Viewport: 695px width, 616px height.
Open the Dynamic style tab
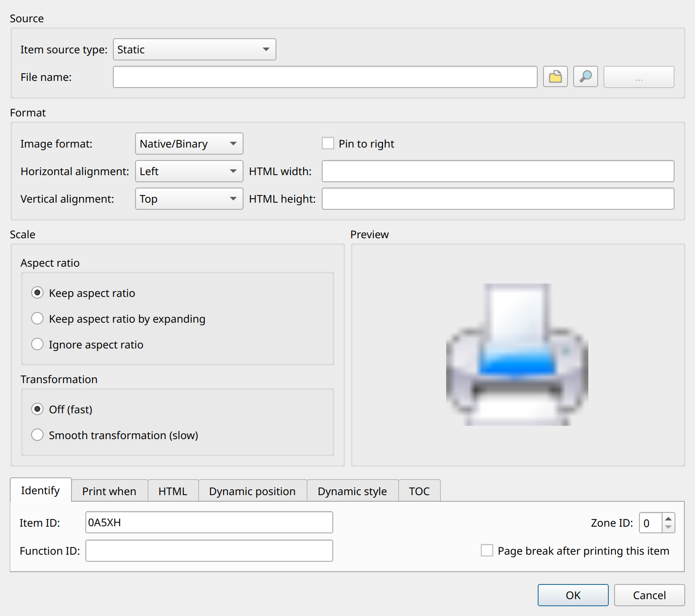click(x=352, y=491)
